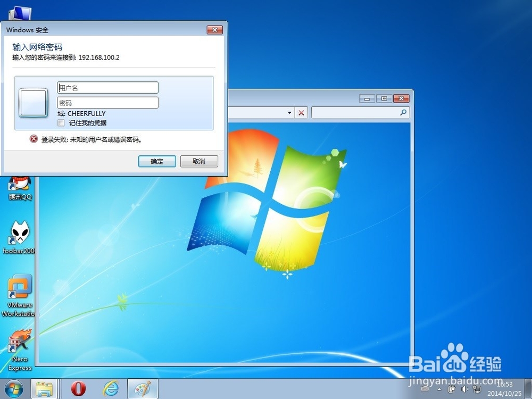Launch Opera from the taskbar

78,389
